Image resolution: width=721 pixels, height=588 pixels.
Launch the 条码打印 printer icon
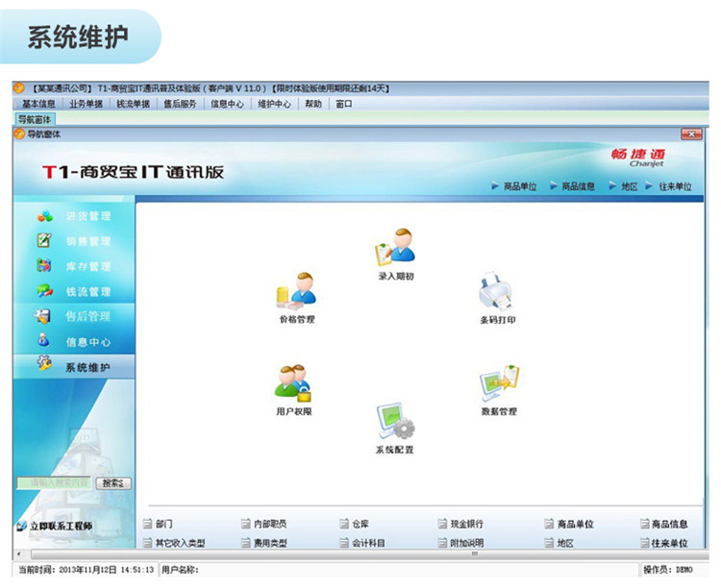(495, 291)
